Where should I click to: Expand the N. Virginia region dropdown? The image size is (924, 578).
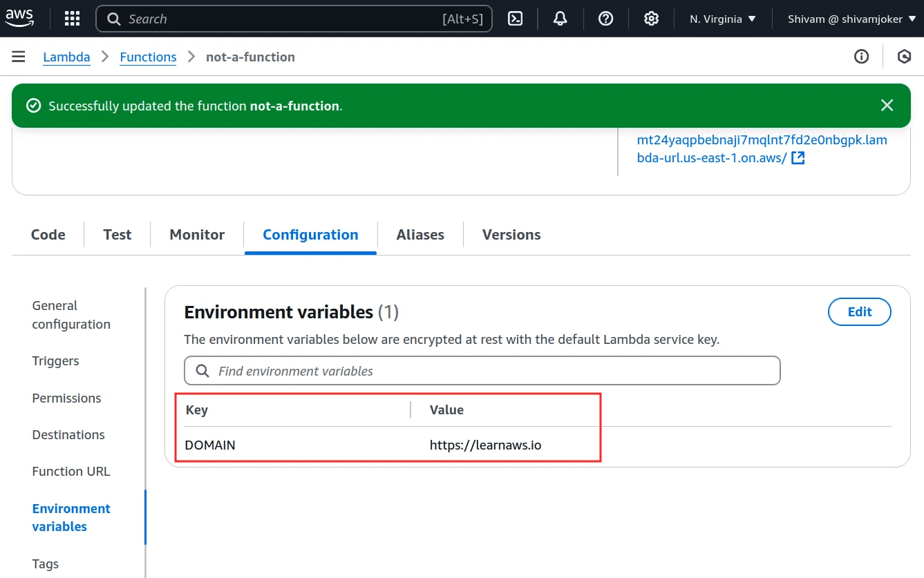pos(723,19)
